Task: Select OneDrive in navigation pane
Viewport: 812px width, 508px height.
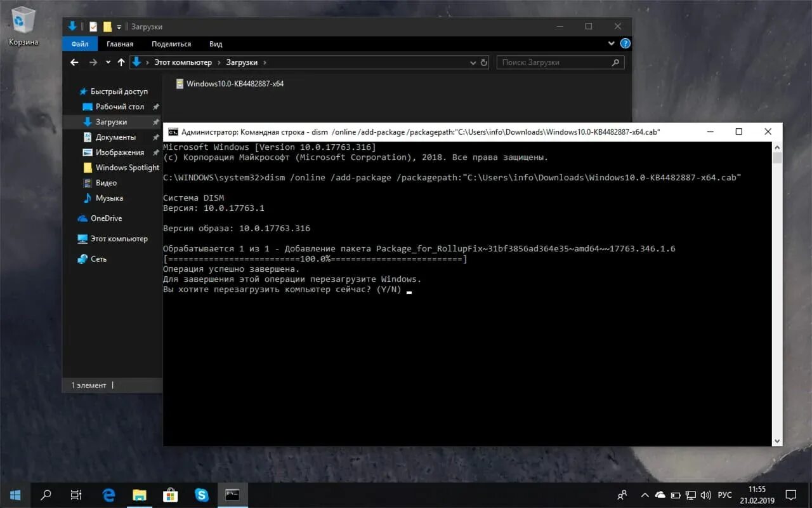Action: coord(100,218)
